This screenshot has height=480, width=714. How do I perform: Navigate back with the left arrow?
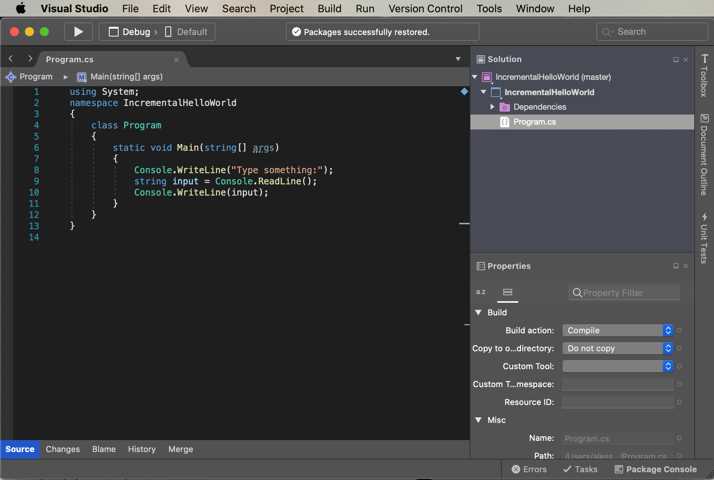[x=11, y=59]
